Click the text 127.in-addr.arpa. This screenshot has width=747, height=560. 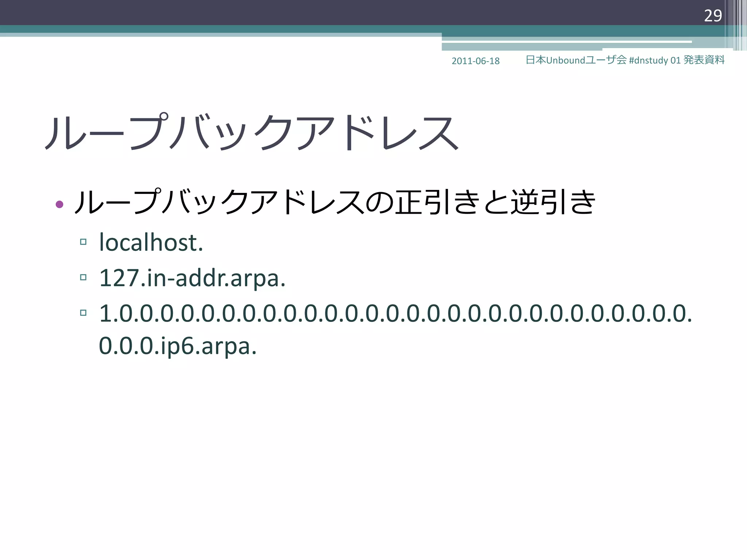click(192, 278)
